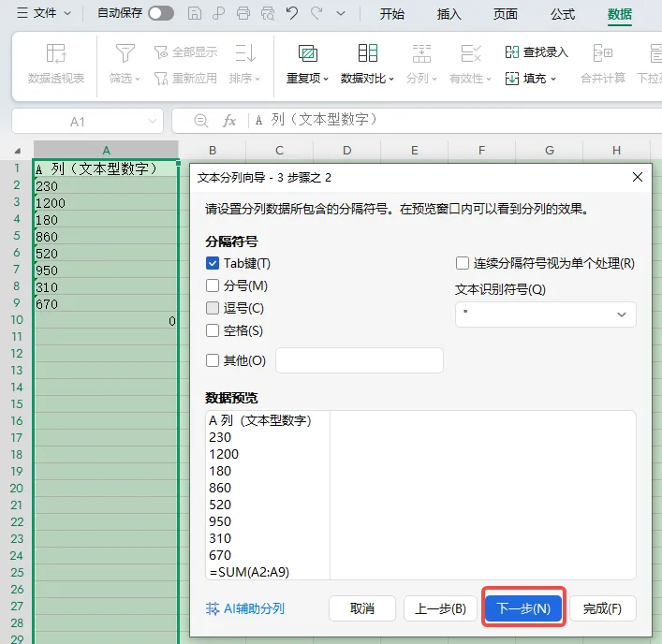662x644 pixels.
Task: Click the 数据对比 compare icon
Action: click(x=367, y=53)
